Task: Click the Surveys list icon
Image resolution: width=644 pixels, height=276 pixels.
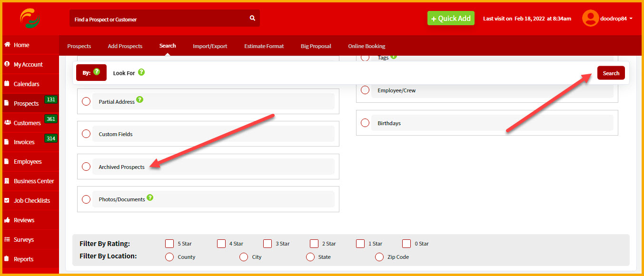Action: [7, 239]
